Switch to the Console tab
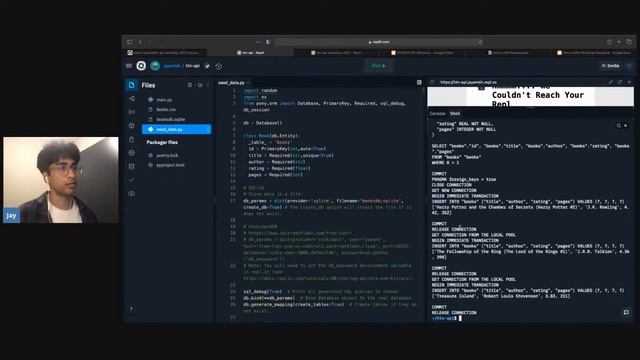640x360 pixels. 437,113
